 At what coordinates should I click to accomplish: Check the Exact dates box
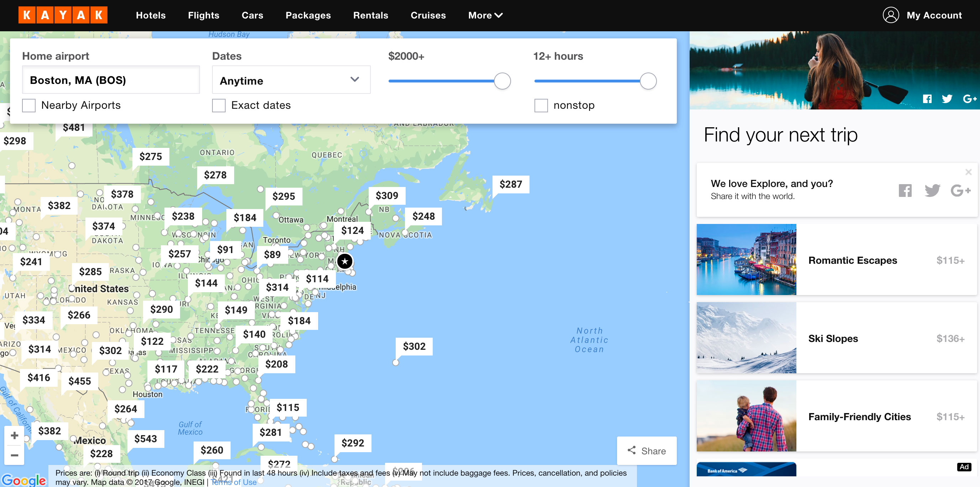pyautogui.click(x=219, y=105)
